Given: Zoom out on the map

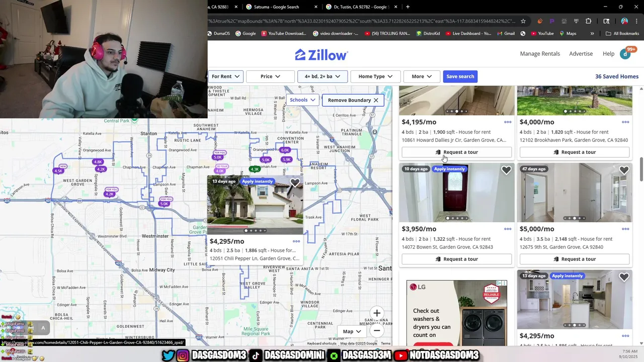Looking at the screenshot, I should 377,331.
